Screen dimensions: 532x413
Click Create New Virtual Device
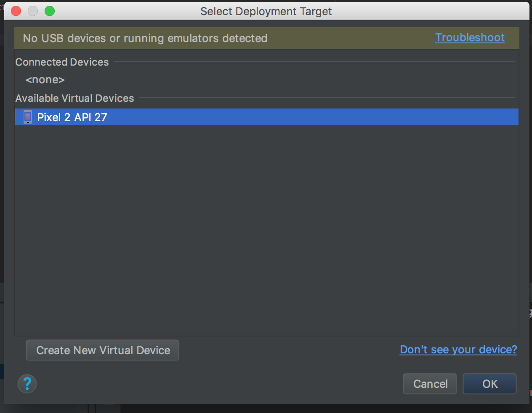102,350
